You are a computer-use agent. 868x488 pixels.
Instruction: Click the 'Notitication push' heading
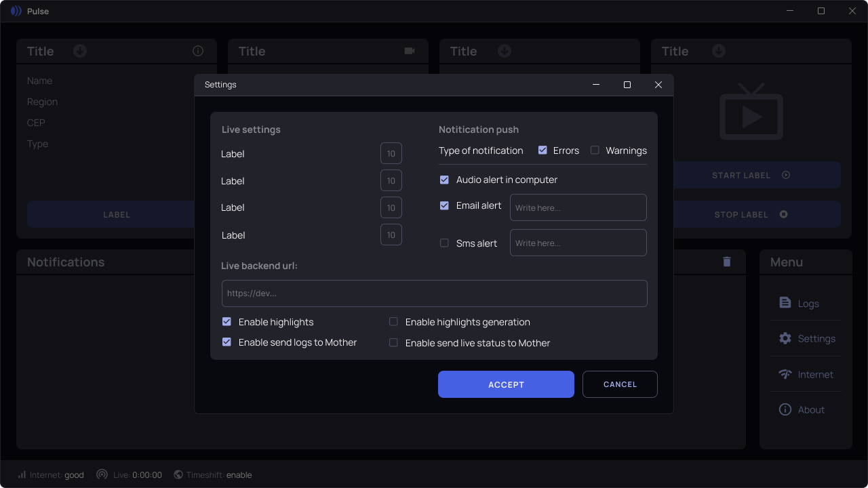[x=479, y=129]
